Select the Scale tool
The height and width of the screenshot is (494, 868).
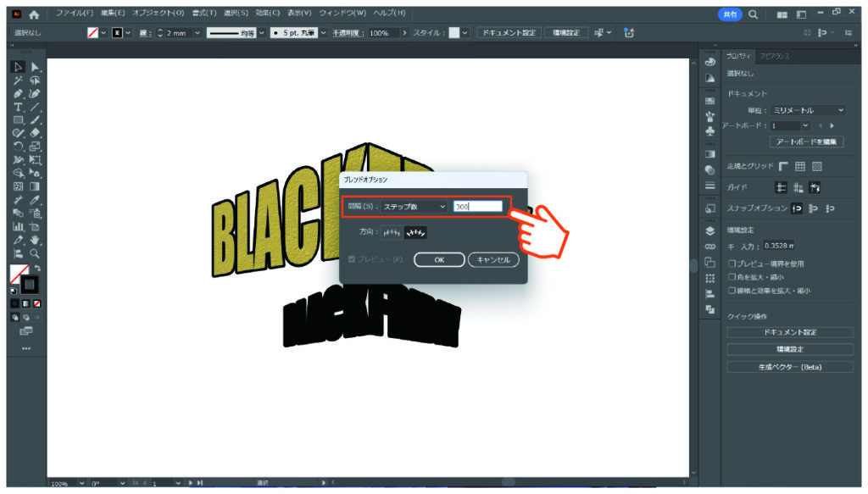pos(35,147)
